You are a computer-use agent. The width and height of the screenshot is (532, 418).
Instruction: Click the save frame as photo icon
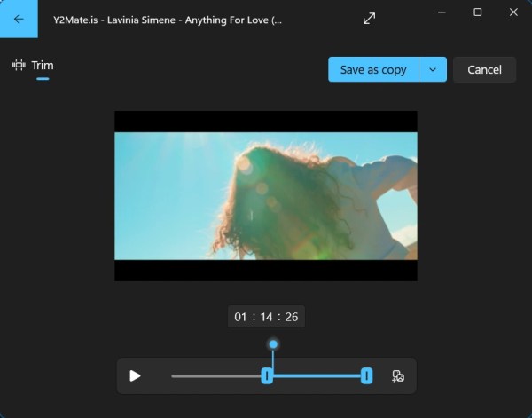[398, 376]
